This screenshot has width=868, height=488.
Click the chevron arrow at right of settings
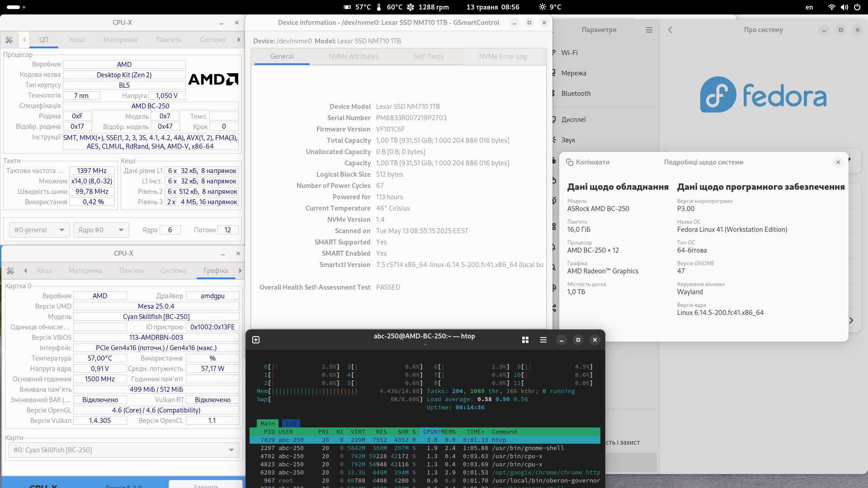pyautogui.click(x=851, y=320)
